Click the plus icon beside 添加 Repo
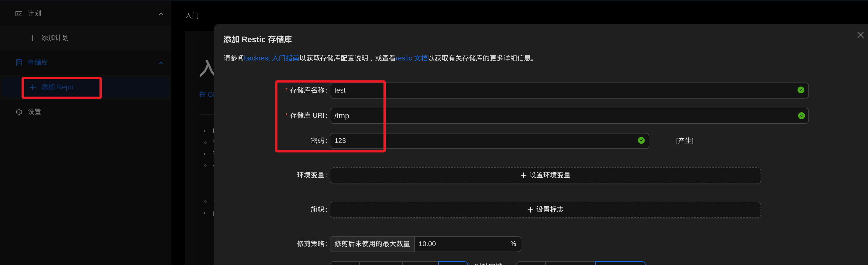This screenshot has height=265, width=868. [32, 87]
